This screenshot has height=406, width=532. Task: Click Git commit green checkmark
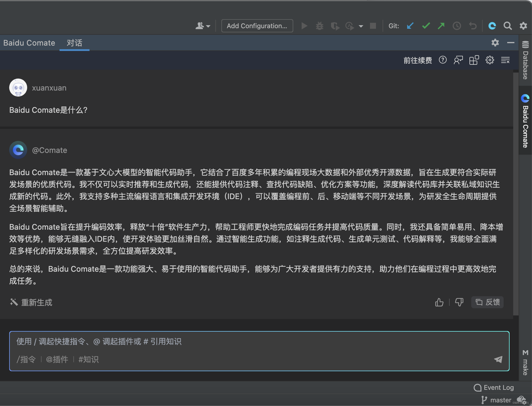click(426, 26)
